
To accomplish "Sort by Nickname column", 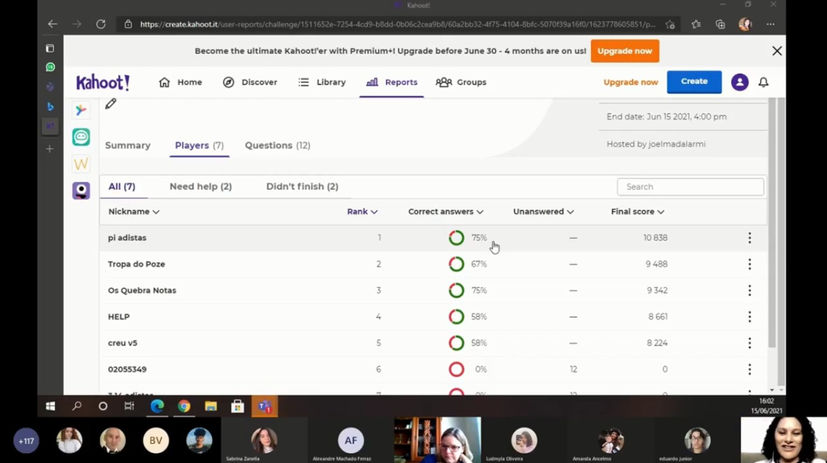I will tap(133, 211).
